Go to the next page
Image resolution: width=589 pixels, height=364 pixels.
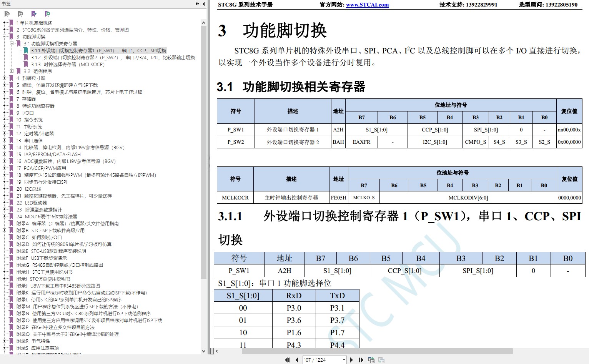[x=351, y=360]
